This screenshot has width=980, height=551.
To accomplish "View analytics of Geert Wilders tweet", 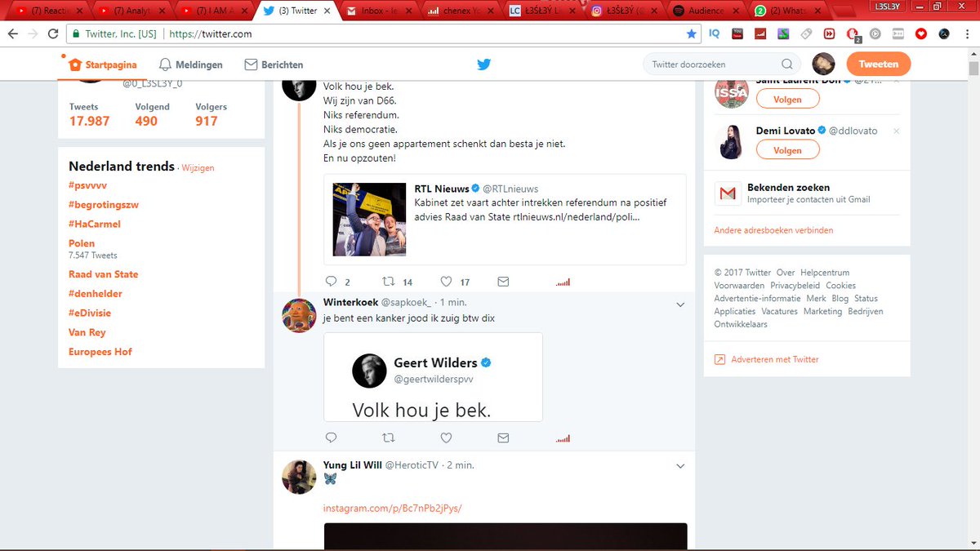I will pos(563,282).
